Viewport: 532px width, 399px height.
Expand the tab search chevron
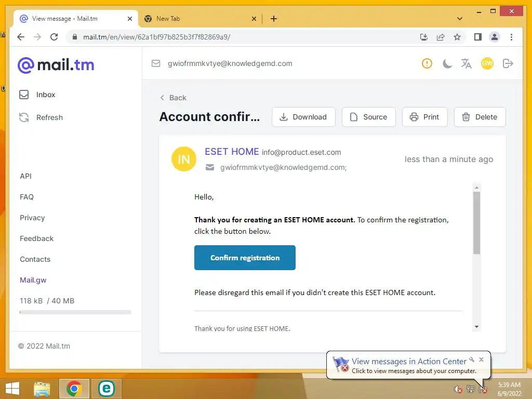click(x=460, y=19)
